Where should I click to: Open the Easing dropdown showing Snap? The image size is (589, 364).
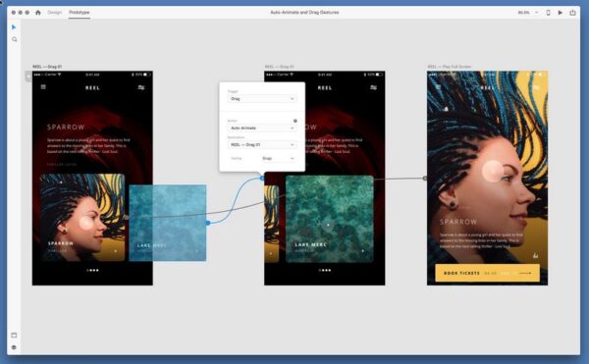click(279, 158)
